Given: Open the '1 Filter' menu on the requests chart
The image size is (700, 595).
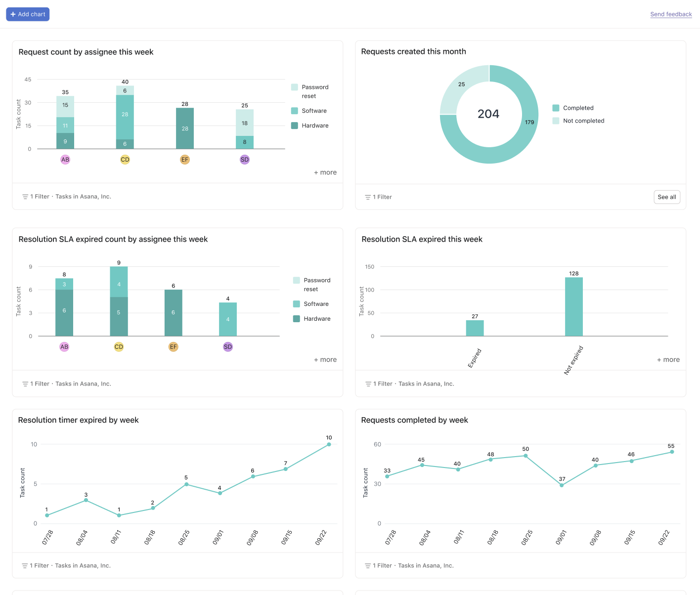Looking at the screenshot, I should (382, 197).
